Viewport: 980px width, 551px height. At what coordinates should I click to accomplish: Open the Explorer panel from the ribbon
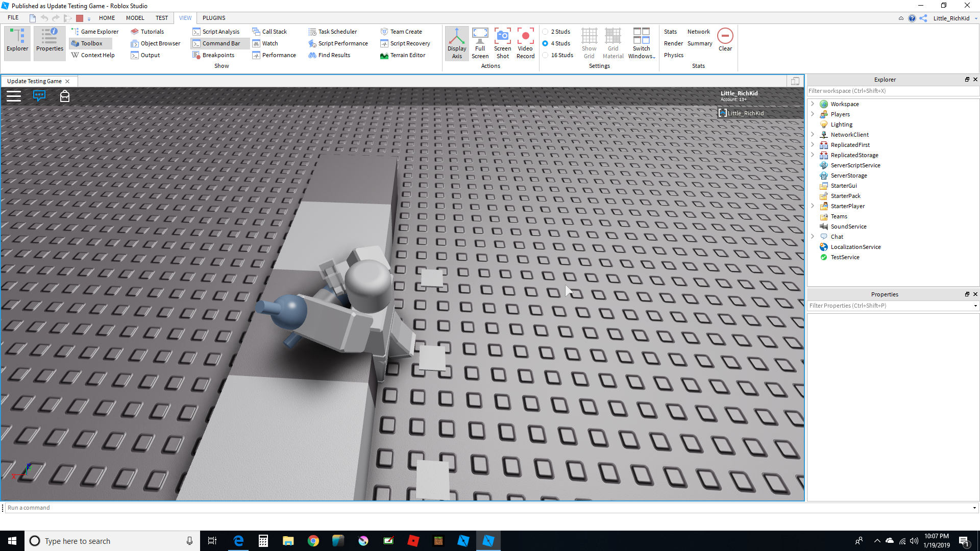17,43
